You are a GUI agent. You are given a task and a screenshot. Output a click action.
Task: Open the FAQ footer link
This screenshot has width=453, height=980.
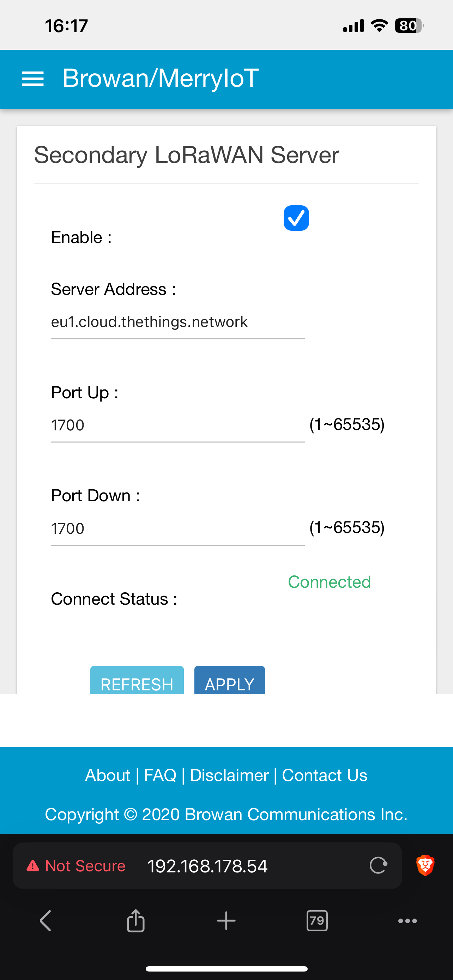160,775
